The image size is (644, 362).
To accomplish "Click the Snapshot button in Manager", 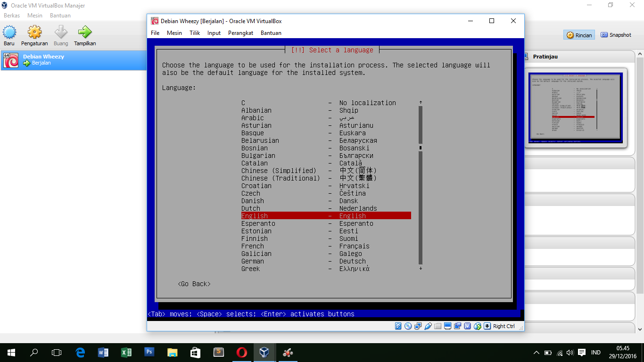I will (x=616, y=35).
